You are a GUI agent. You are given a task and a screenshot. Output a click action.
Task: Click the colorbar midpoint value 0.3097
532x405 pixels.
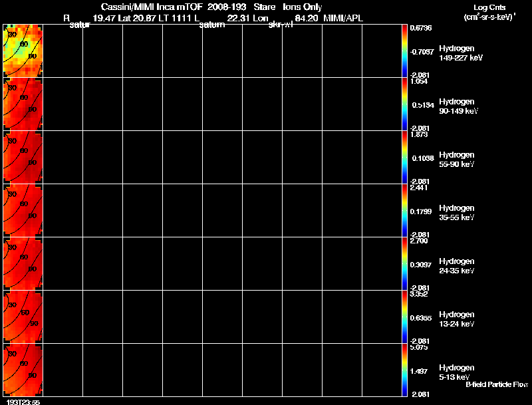[421, 265]
